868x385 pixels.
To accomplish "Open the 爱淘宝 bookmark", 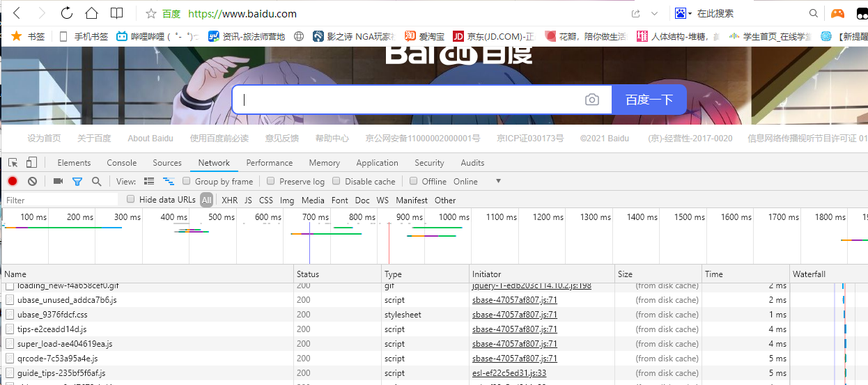I will pos(425,36).
